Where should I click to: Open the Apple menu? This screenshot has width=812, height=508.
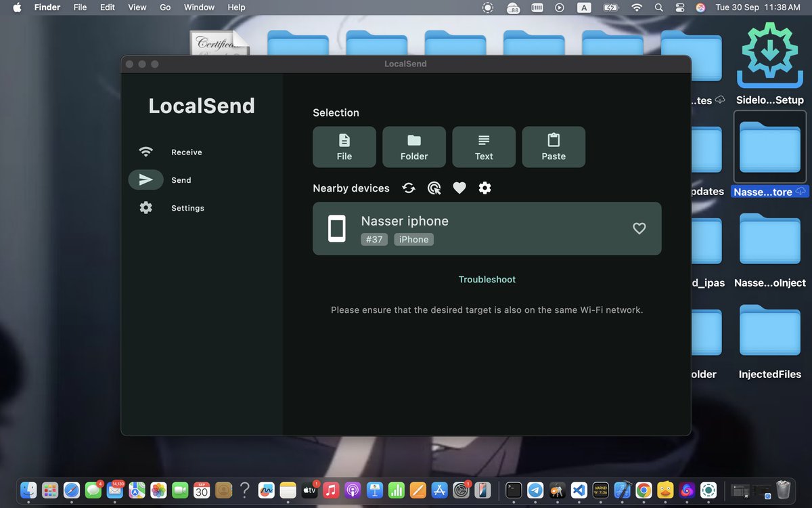[17, 7]
